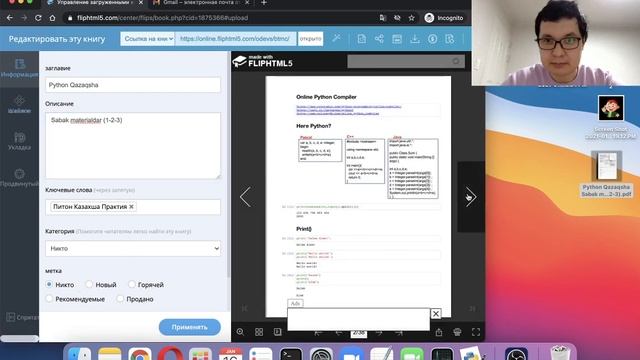Open Google Chrome from the Dock
This screenshot has width=640, height=360.
point(140,353)
